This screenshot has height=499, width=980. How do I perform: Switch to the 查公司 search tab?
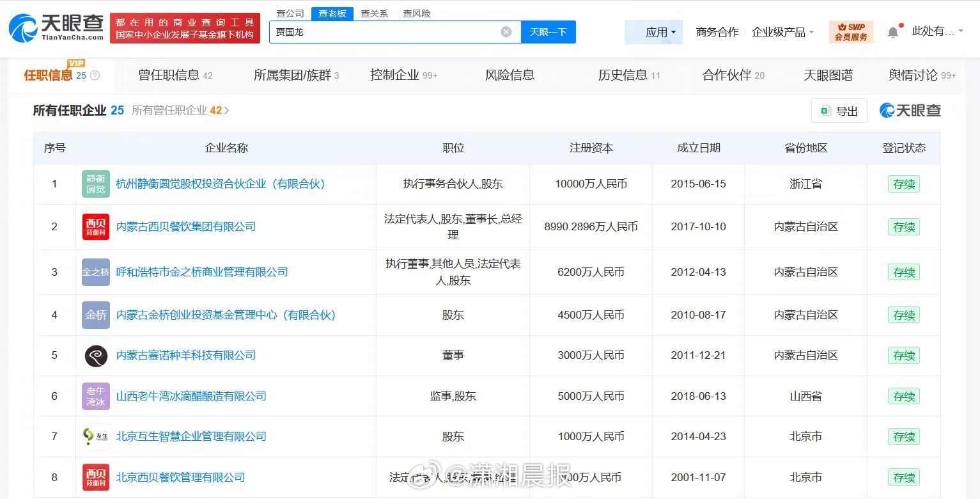pos(290,13)
